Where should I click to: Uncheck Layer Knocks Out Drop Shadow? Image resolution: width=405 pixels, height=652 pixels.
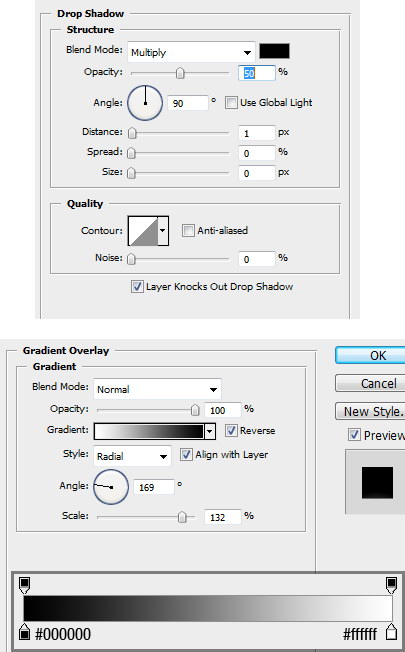137,286
